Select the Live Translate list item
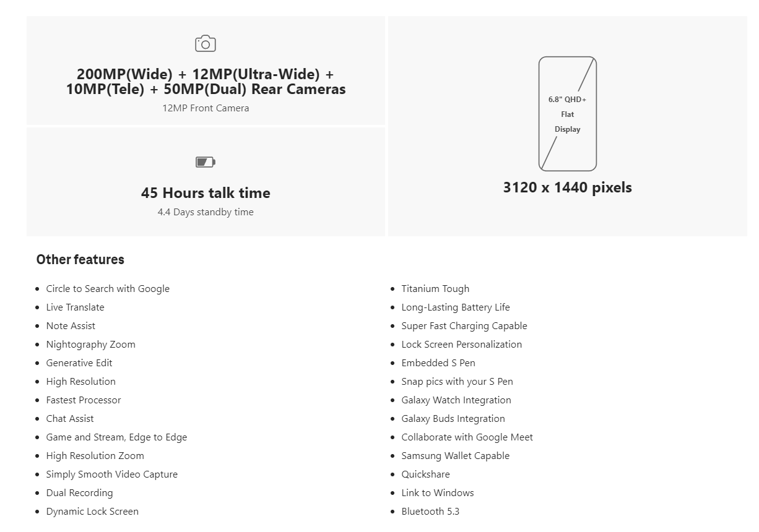This screenshot has width=759, height=532. point(76,307)
